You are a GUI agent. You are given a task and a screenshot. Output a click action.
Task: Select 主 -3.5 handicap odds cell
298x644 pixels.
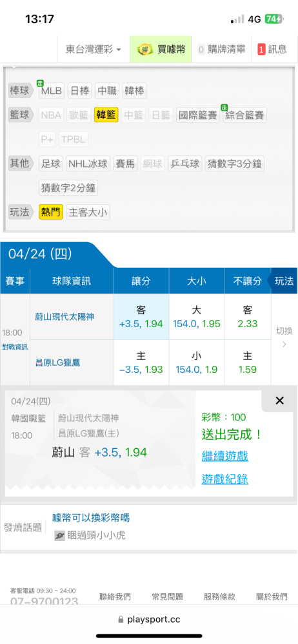141,362
